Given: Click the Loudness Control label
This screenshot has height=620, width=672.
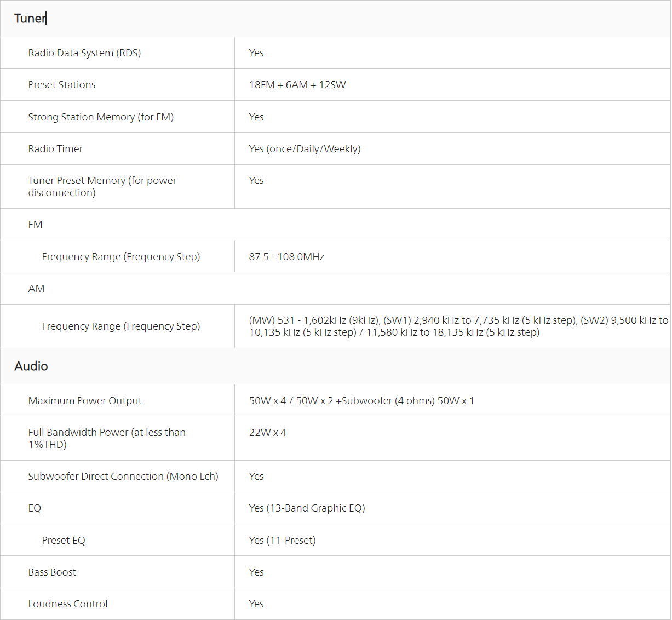Looking at the screenshot, I should click(68, 604).
